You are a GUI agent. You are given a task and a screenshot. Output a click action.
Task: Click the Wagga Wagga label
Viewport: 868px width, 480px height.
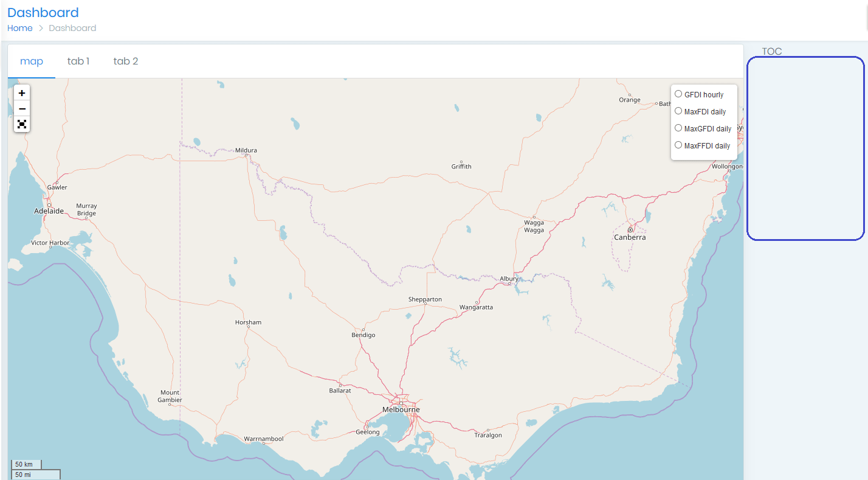[534, 226]
